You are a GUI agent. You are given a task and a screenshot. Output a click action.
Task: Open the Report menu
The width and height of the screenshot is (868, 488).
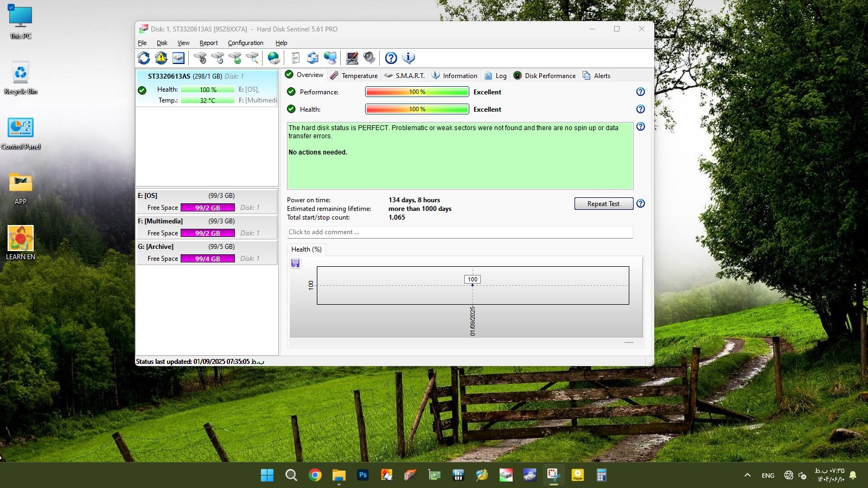click(x=209, y=43)
